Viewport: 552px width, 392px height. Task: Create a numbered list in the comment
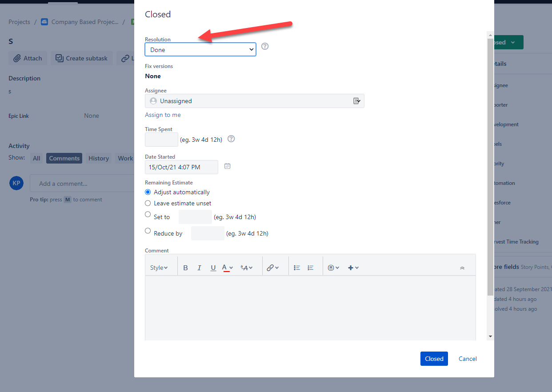tap(310, 267)
